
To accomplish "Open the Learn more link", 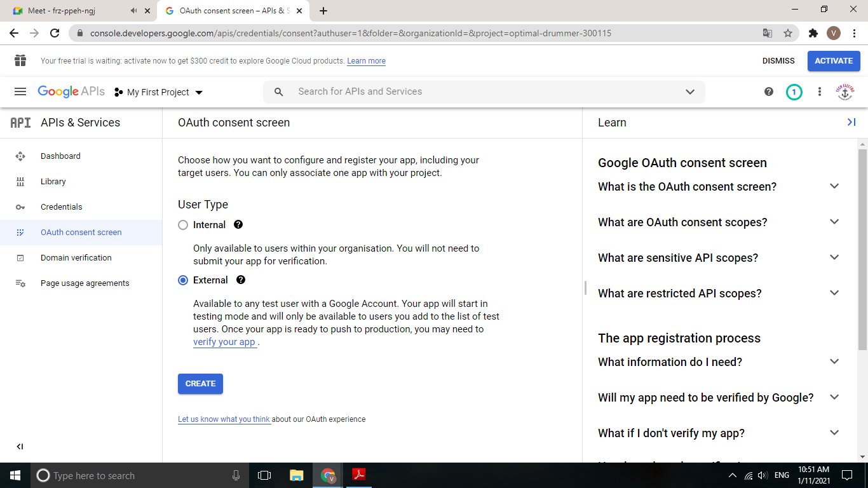I will [366, 61].
